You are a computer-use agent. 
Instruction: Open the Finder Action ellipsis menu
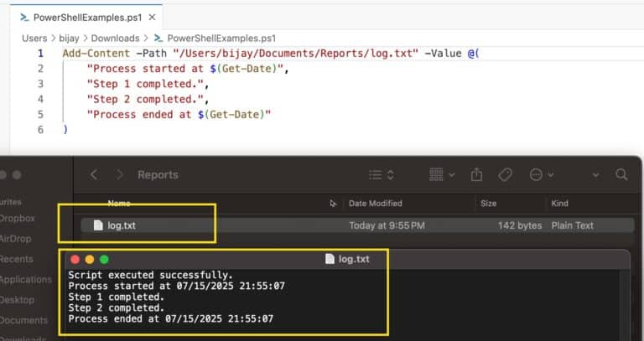pyautogui.click(x=542, y=175)
